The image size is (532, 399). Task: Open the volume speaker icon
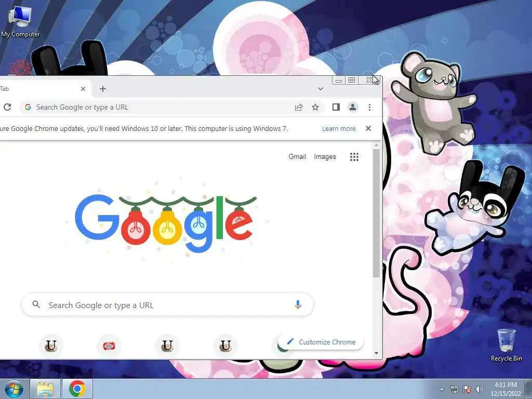pyautogui.click(x=479, y=389)
